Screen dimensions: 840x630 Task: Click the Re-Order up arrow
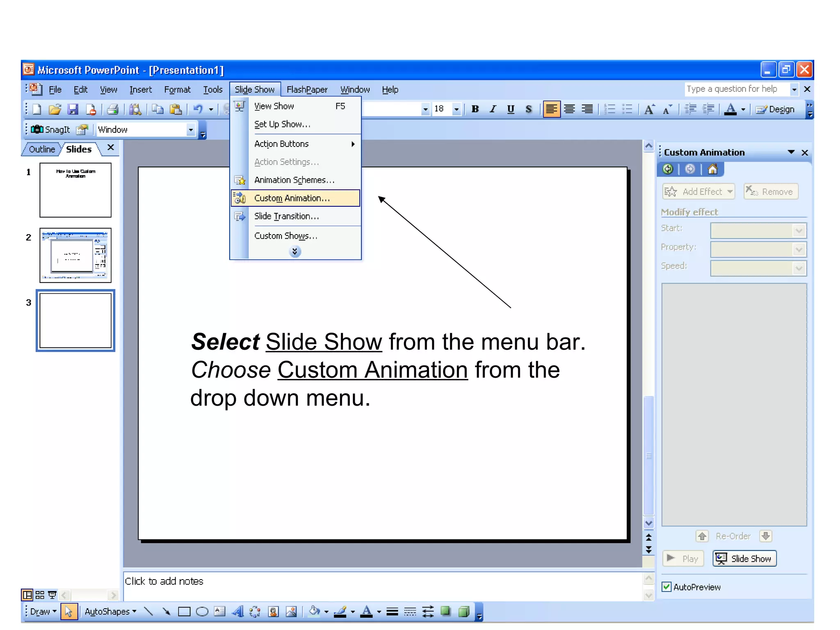tap(702, 536)
